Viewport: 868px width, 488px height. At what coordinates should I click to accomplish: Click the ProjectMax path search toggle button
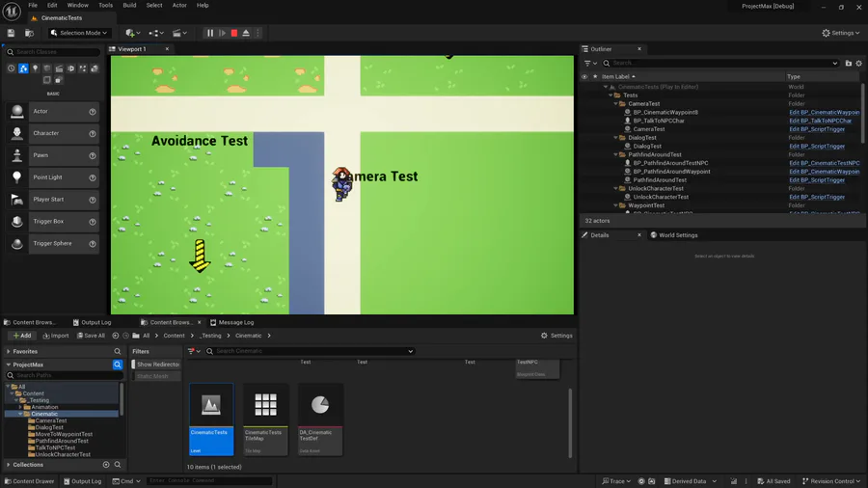click(x=118, y=365)
